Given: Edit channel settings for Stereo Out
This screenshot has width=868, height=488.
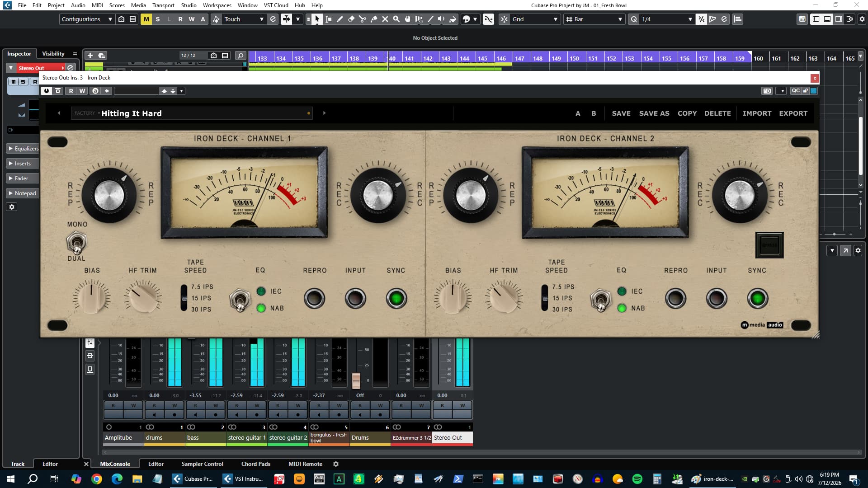Looking at the screenshot, I should 71,68.
